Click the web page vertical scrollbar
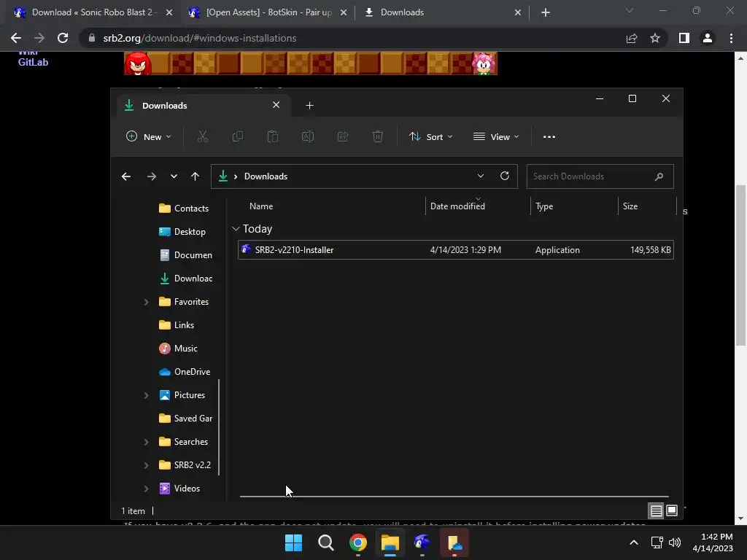 click(740, 264)
